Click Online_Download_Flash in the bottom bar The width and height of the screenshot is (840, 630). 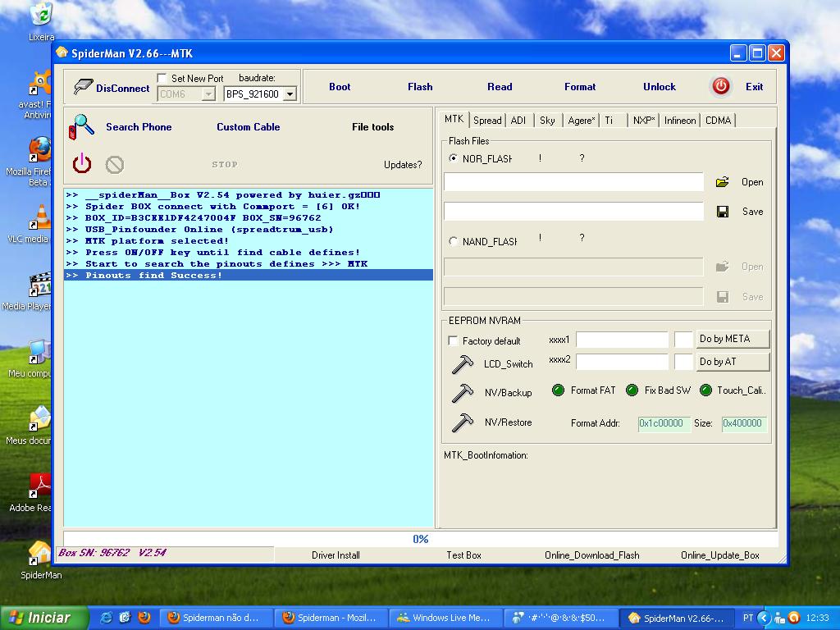pyautogui.click(x=592, y=555)
